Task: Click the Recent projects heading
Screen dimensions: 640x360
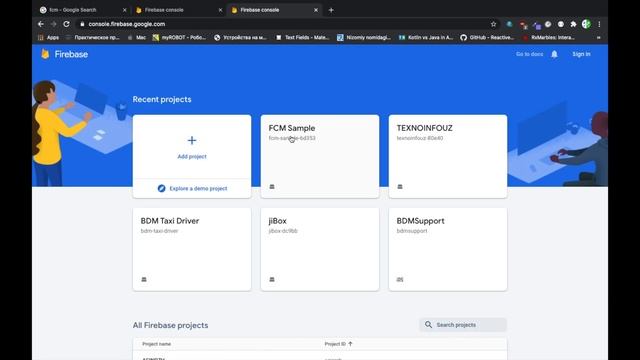Action: (162, 99)
